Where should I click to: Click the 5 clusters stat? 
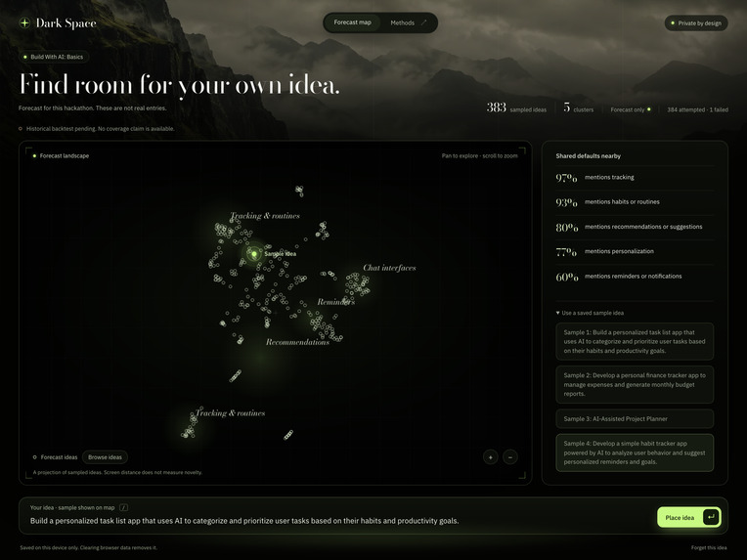point(579,108)
